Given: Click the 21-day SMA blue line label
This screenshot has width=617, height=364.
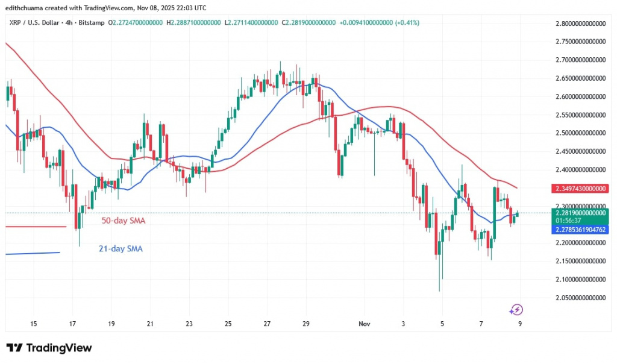Looking at the screenshot, I should coord(121,248).
